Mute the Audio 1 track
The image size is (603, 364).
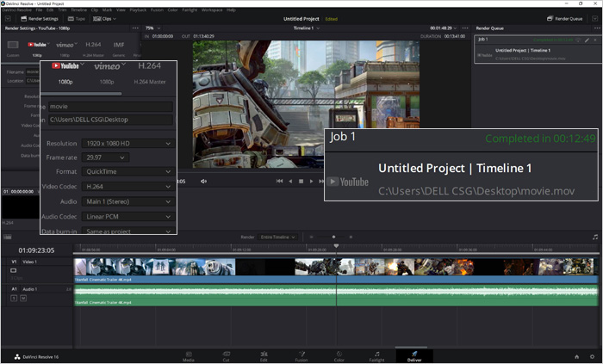(23, 298)
